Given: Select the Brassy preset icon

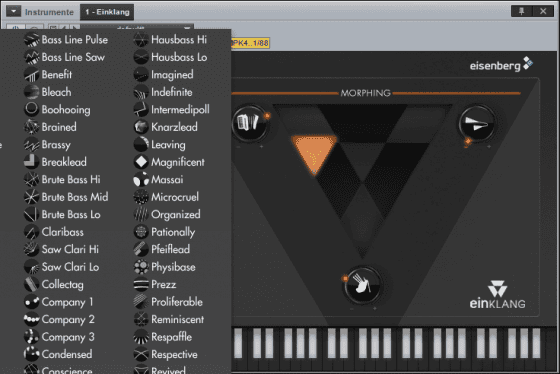Looking at the screenshot, I should point(31,144).
